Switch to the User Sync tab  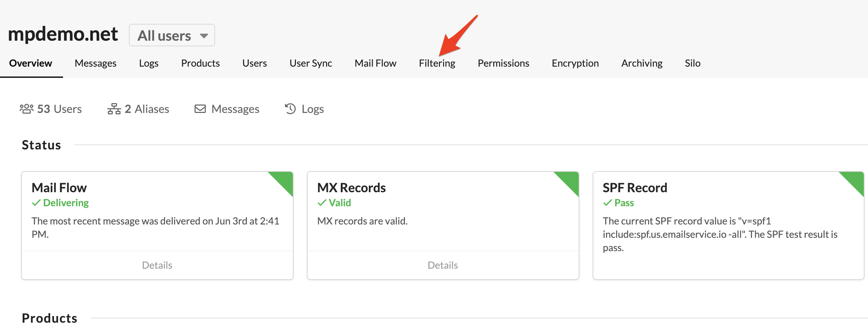coord(311,63)
